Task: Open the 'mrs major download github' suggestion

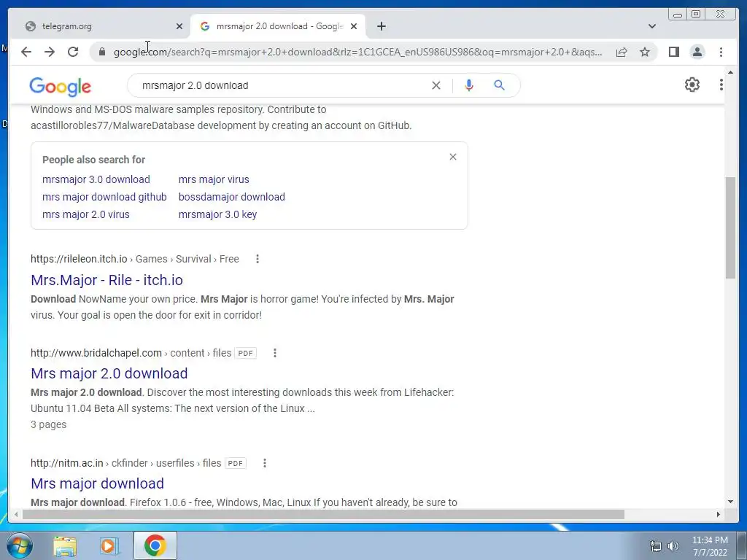Action: click(104, 197)
